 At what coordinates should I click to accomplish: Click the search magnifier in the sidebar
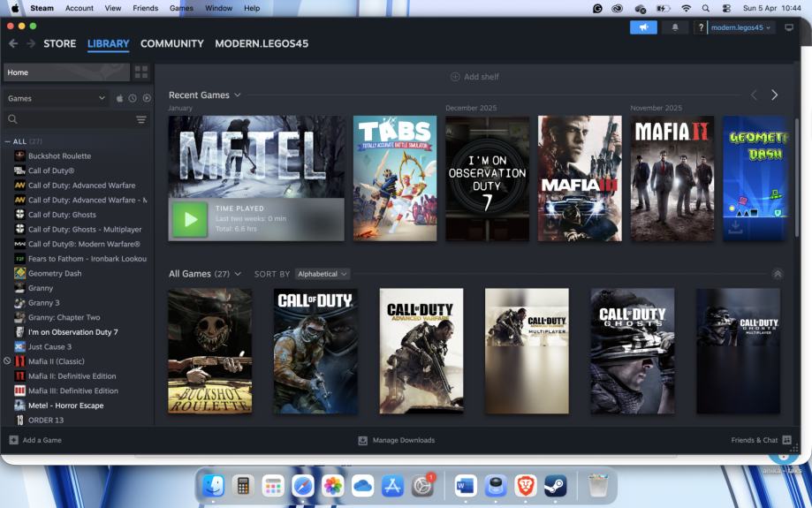12,119
